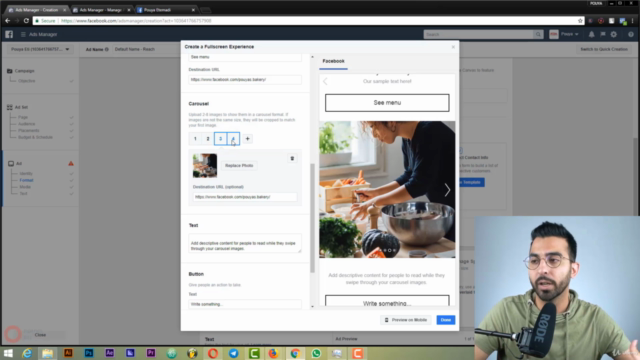
Task: Delete the carousel photo with the trash icon
Action: coord(292,158)
